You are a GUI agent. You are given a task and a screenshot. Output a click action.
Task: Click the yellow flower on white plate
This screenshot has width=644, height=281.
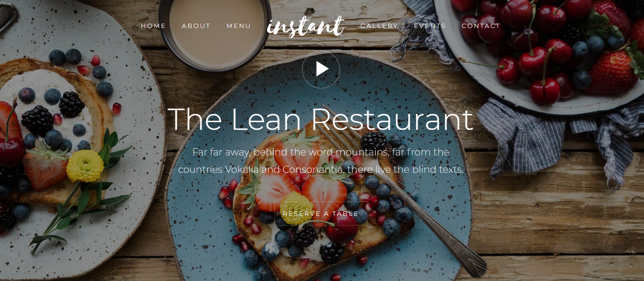pyautogui.click(x=85, y=166)
